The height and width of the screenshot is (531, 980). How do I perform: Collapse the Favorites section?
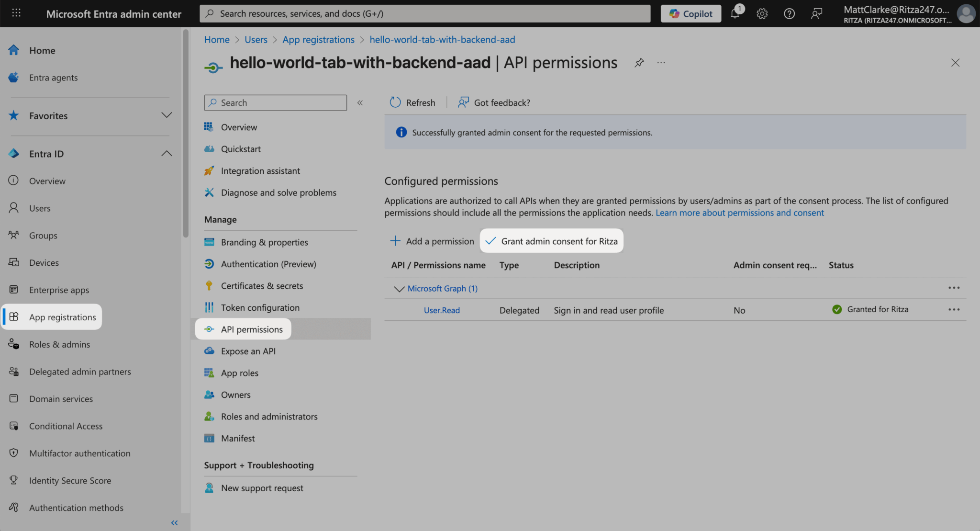coord(167,115)
